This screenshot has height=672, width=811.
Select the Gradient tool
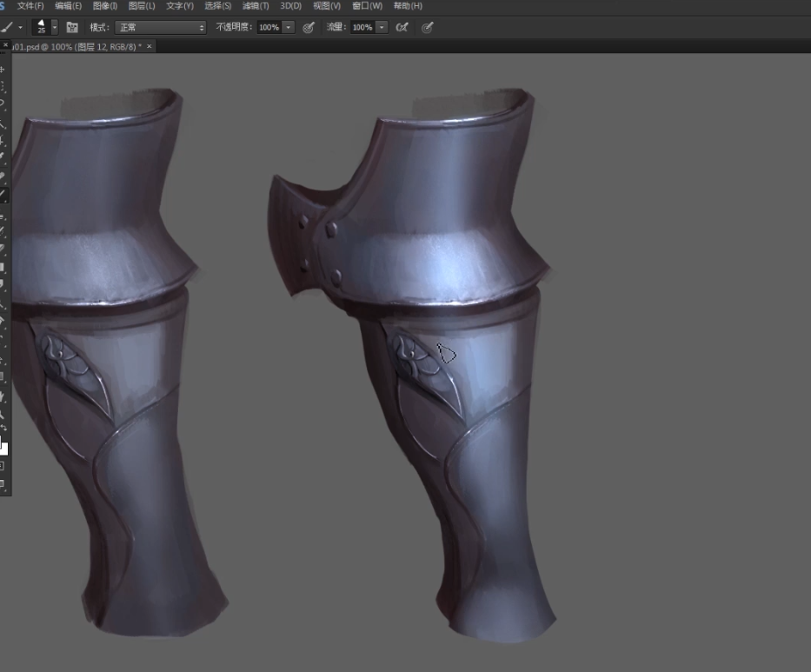[x=3, y=267]
